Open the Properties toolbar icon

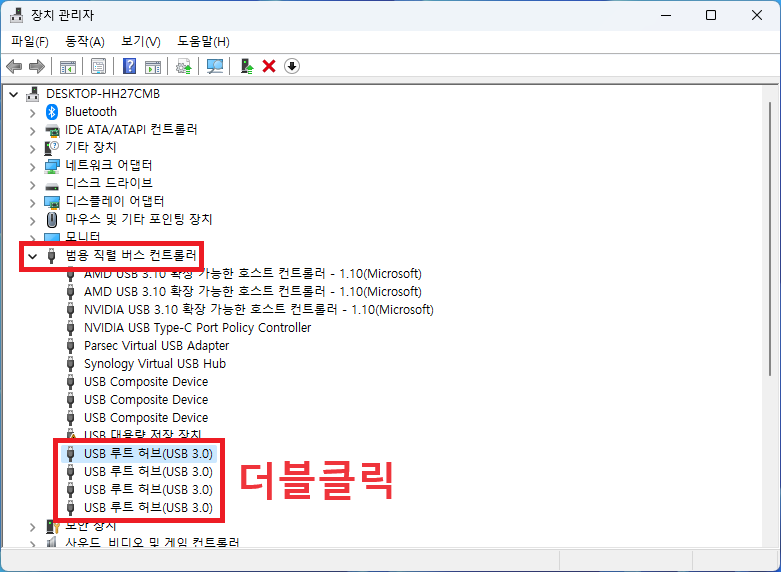[98, 66]
